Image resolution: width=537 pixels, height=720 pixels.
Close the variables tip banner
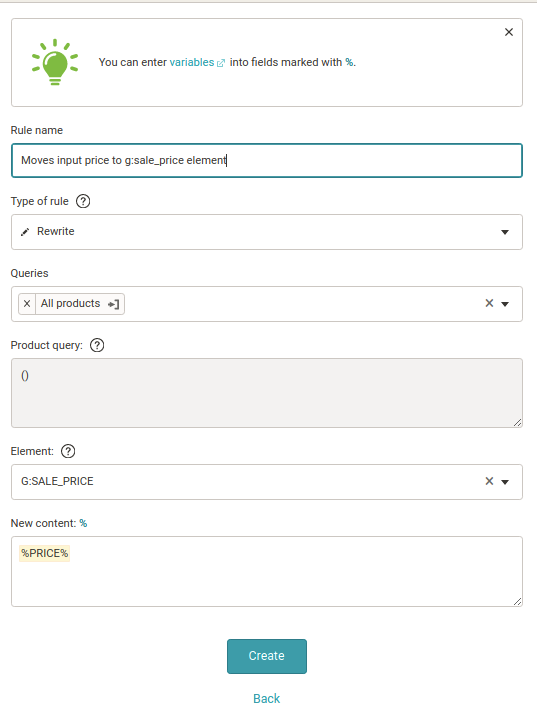point(509,32)
